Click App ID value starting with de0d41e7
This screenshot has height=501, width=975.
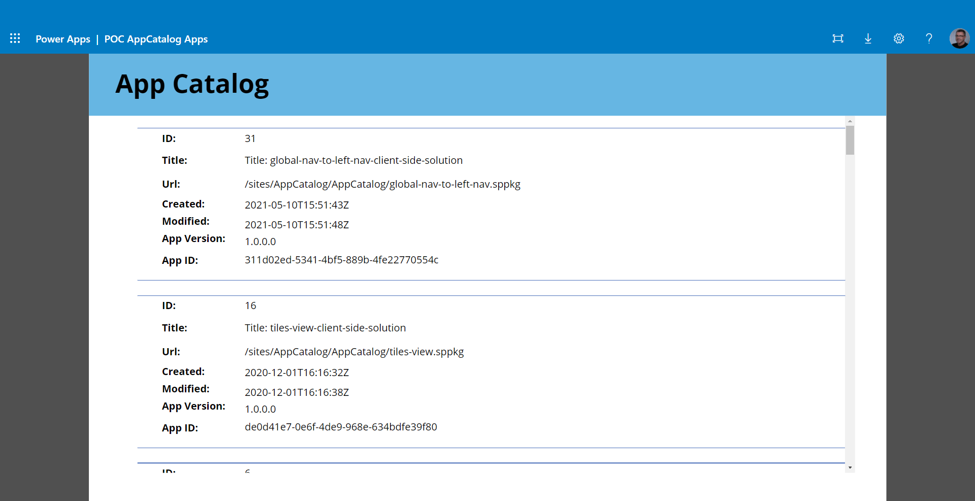coord(340,427)
